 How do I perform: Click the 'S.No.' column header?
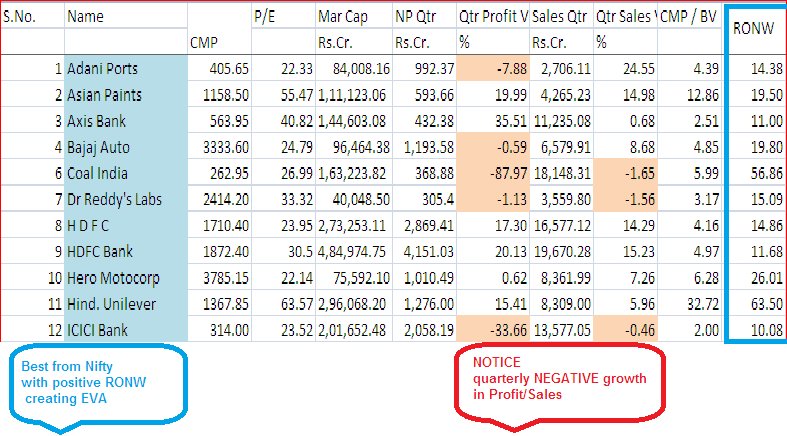click(33, 16)
